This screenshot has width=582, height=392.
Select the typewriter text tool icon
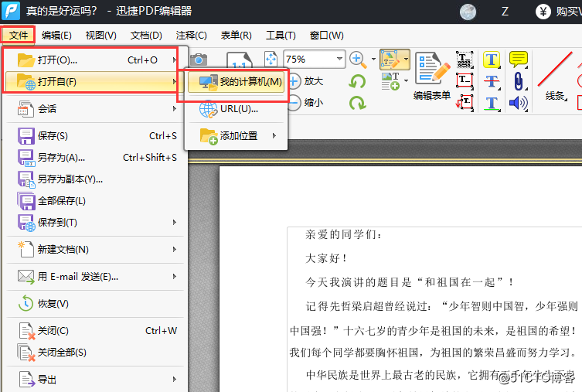coord(465,60)
